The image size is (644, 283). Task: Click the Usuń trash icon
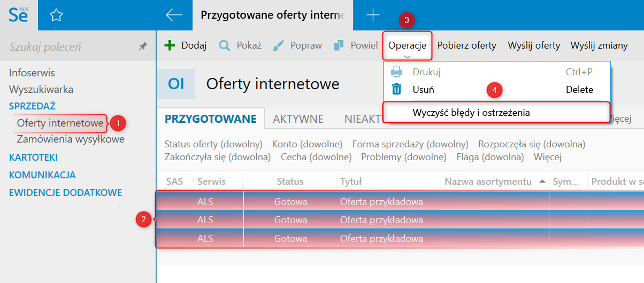pyautogui.click(x=396, y=89)
